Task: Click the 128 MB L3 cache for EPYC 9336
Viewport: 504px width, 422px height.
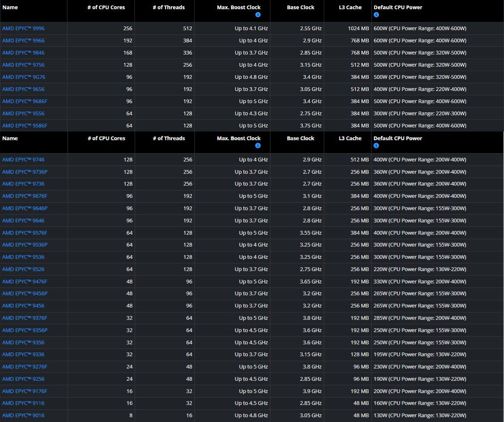Action: click(x=360, y=354)
